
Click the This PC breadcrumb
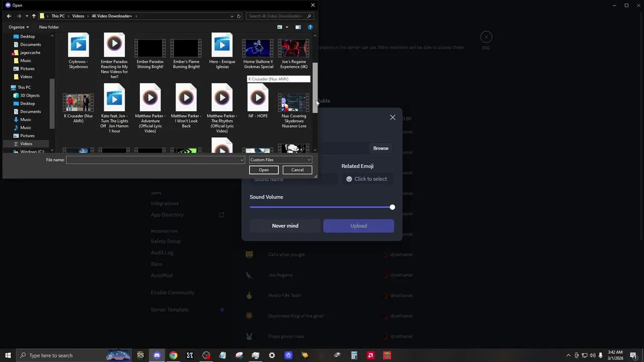coord(58,16)
